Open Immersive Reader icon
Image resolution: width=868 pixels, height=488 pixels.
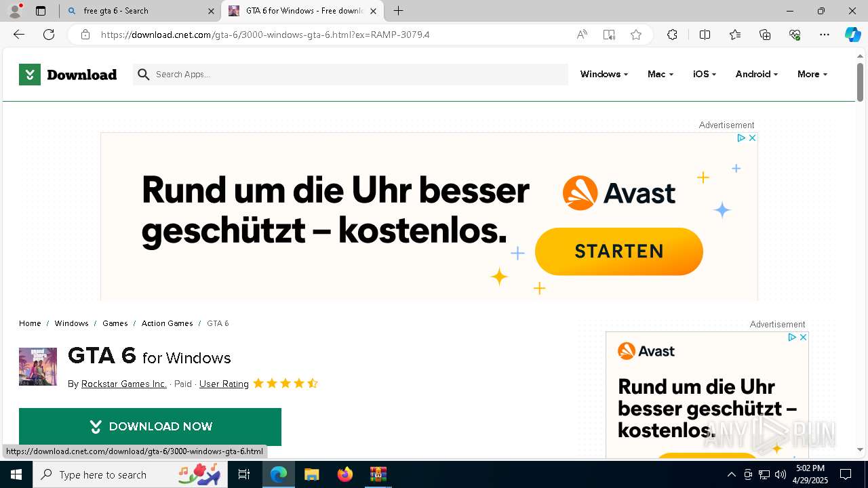609,35
